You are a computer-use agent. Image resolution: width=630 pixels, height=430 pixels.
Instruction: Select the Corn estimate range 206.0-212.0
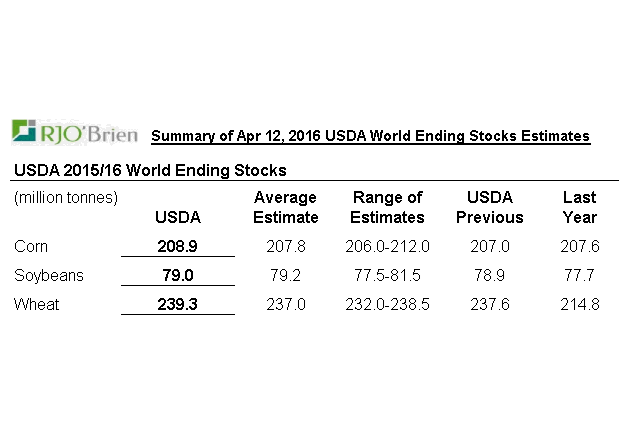(389, 245)
